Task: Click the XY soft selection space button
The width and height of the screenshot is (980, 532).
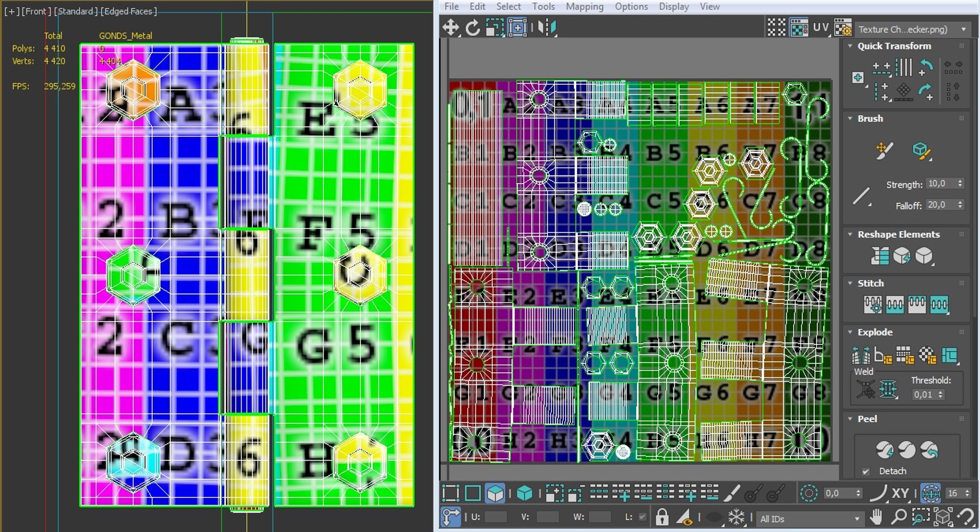Action: pyautogui.click(x=900, y=493)
